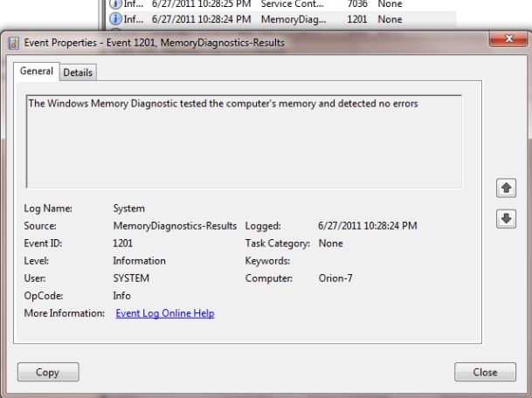The image size is (532, 398).
Task: Click the Logged timestamp value
Action: (367, 226)
